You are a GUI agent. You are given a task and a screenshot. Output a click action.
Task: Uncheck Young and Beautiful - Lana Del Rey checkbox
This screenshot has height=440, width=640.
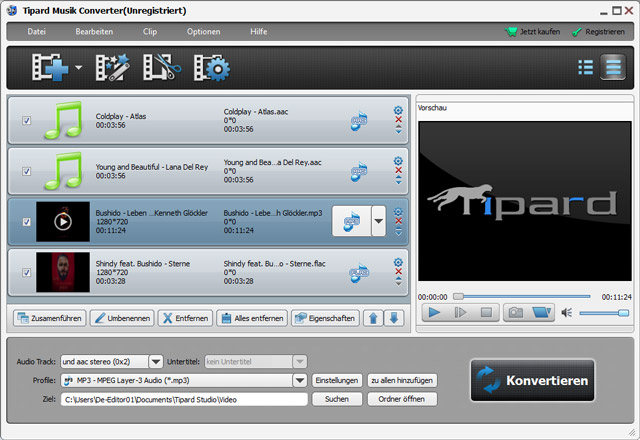coord(27,171)
